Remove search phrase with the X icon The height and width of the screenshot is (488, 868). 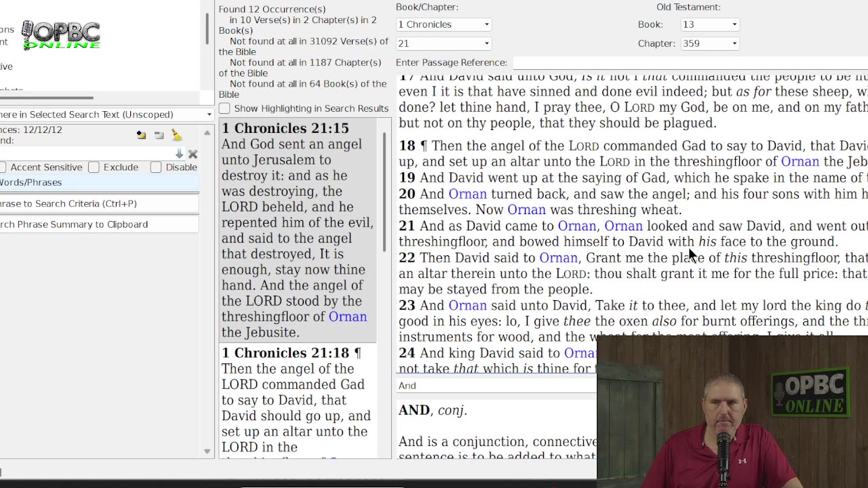pos(193,154)
